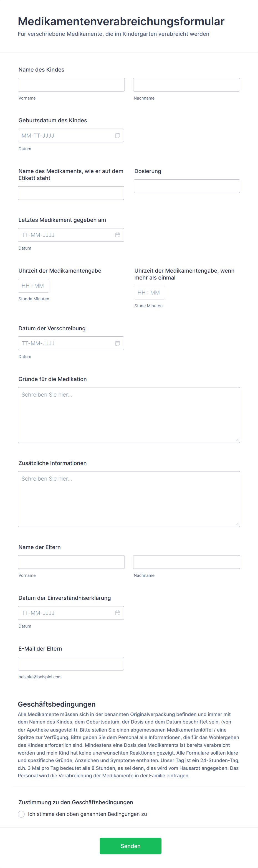Click the E-Mail der Eltern field
The image size is (258, 868).
[x=71, y=663]
